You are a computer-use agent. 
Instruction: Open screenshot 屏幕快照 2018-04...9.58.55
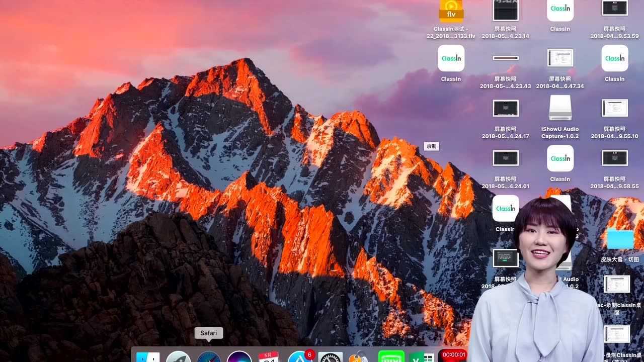[x=614, y=158]
